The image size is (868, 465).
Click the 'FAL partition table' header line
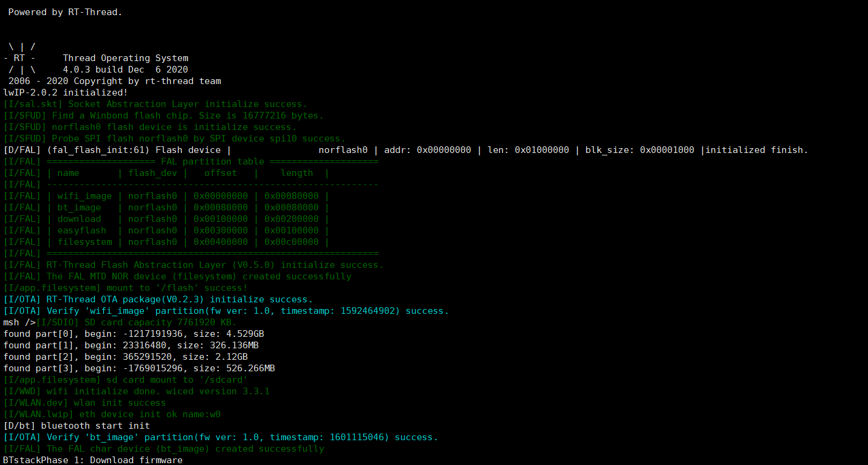click(x=191, y=161)
